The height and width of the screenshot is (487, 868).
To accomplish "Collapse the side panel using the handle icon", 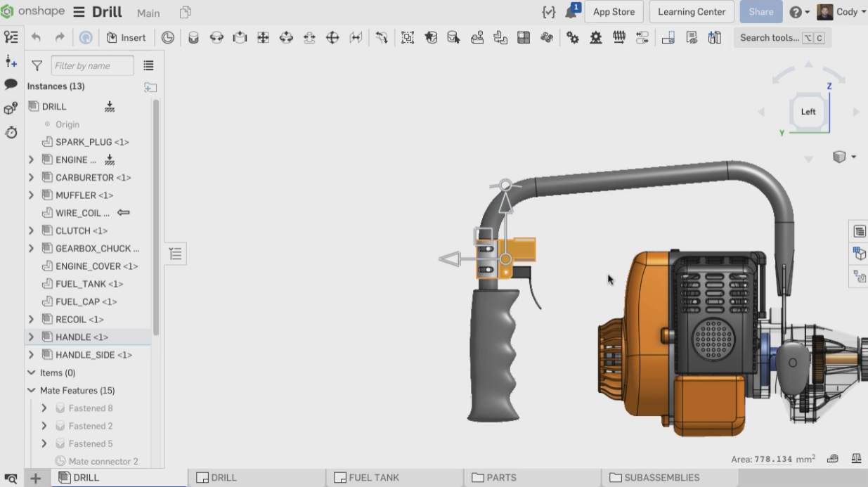I will (x=175, y=254).
